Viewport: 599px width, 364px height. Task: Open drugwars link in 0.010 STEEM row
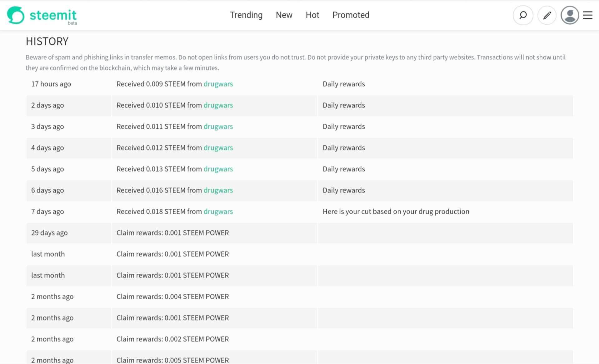click(218, 105)
